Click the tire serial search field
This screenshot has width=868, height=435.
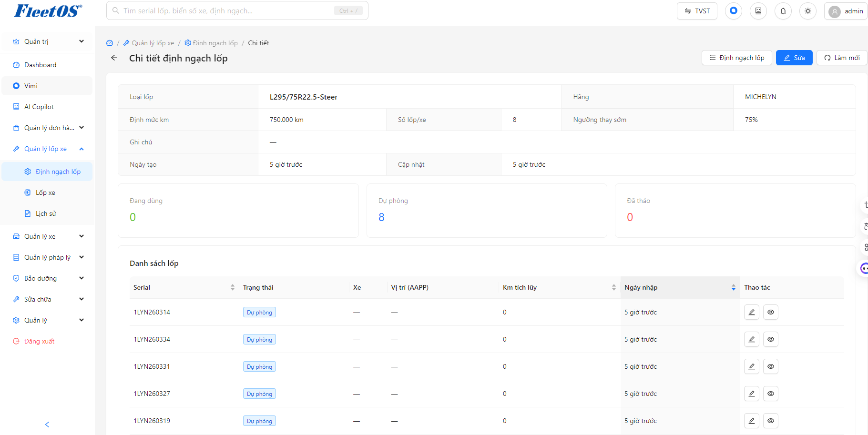click(x=237, y=10)
